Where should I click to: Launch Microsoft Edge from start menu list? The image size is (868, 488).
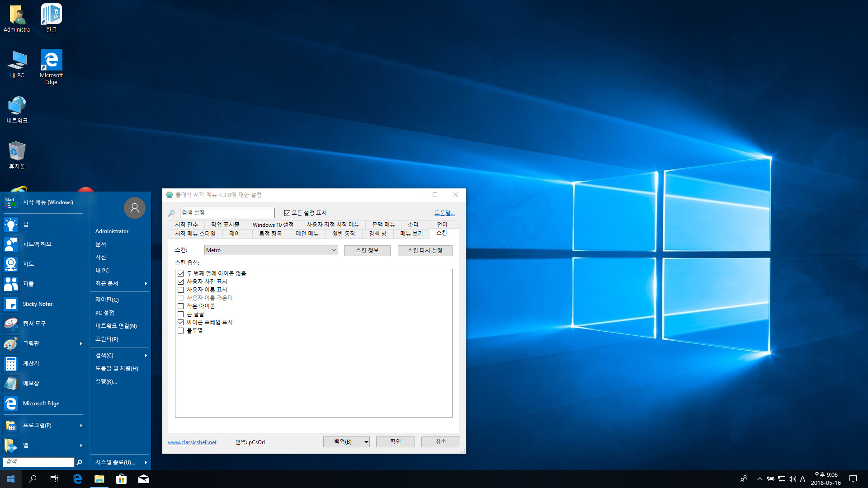point(43,404)
